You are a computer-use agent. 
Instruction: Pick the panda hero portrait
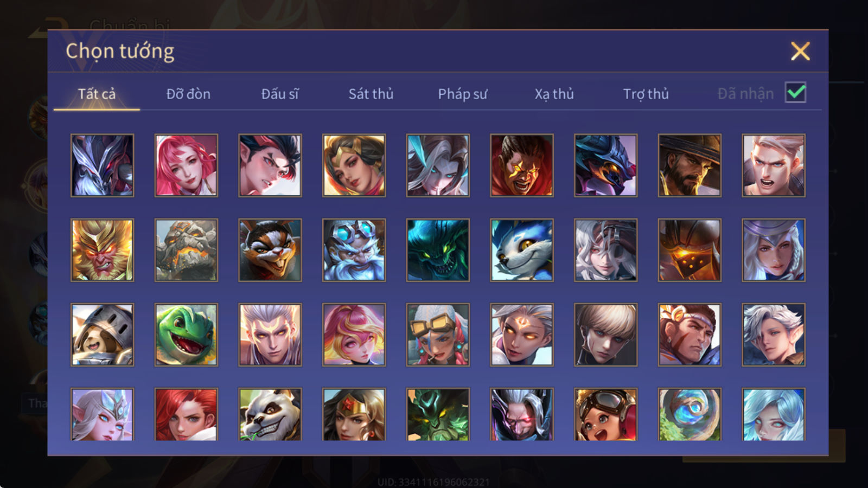(x=270, y=414)
